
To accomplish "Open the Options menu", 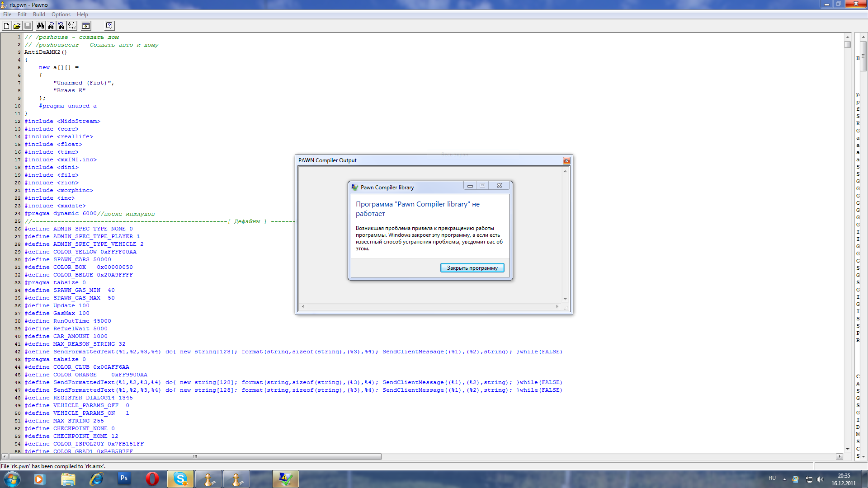I will (x=61, y=14).
